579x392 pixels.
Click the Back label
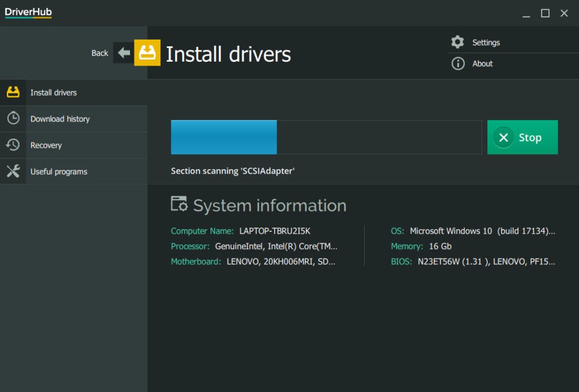[100, 53]
